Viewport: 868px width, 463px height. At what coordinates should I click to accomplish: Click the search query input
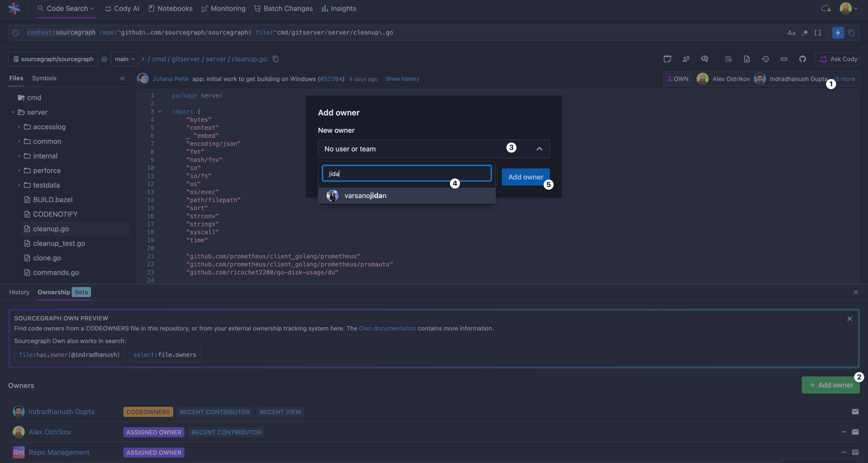pyautogui.click(x=402, y=33)
